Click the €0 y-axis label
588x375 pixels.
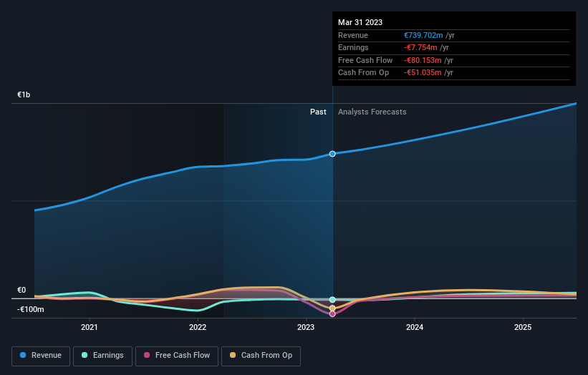click(21, 291)
